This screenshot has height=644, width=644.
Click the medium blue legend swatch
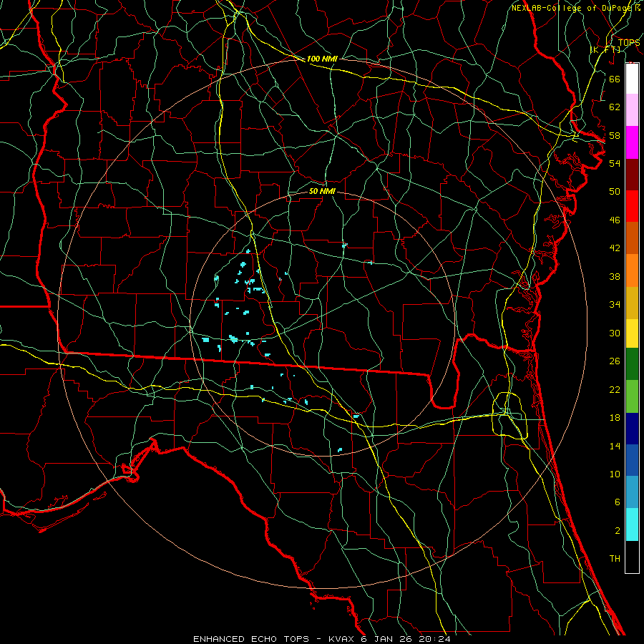point(632,460)
